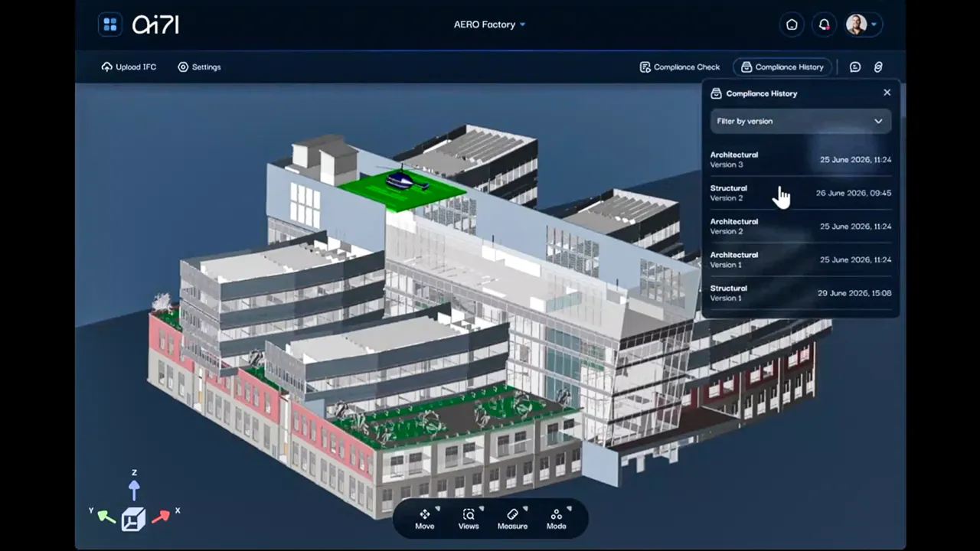The height and width of the screenshot is (551, 980).
Task: Open the notifications bell
Action: 824,24
